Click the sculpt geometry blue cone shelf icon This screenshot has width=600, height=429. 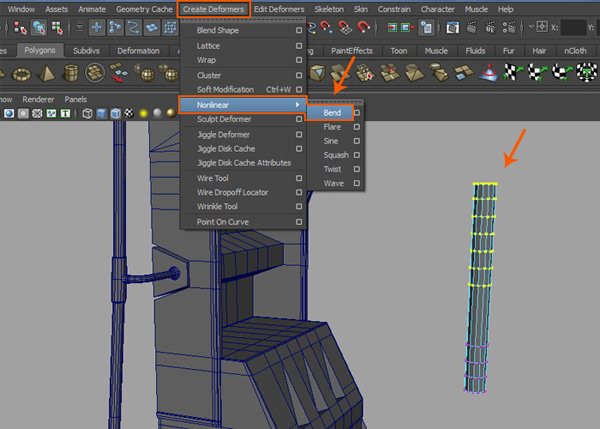tap(489, 73)
